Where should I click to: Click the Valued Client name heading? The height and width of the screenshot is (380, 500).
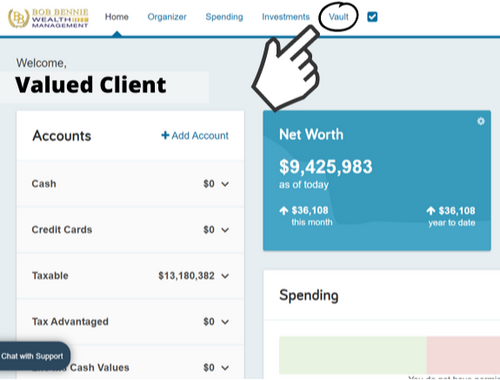(91, 85)
